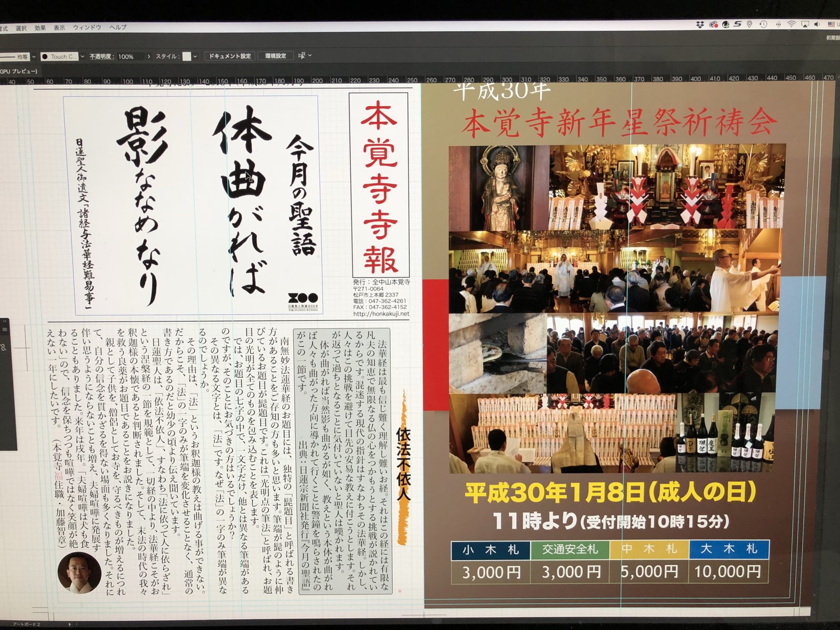Open the Dropbox menu bar icon
Screen dimensions: 840x630
700,25
